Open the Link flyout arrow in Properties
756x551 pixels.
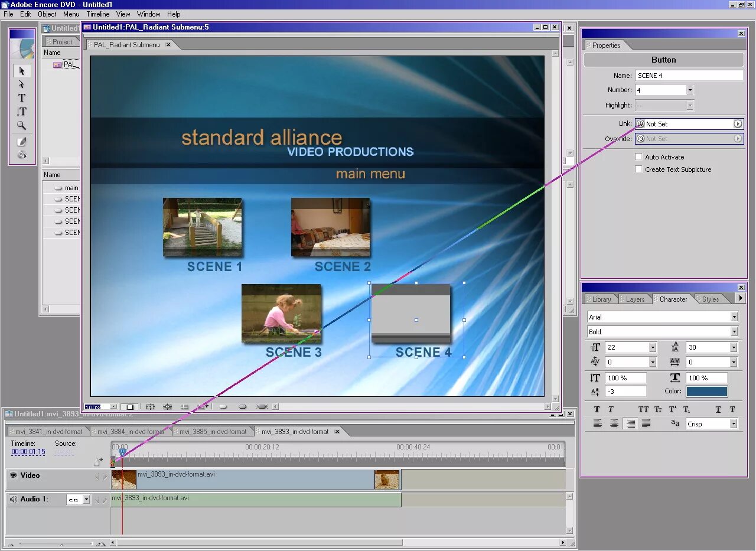pos(738,124)
